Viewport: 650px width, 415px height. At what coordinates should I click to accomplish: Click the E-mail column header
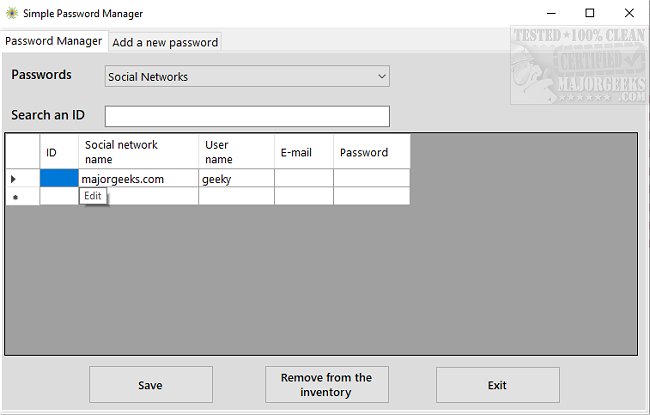(x=304, y=152)
